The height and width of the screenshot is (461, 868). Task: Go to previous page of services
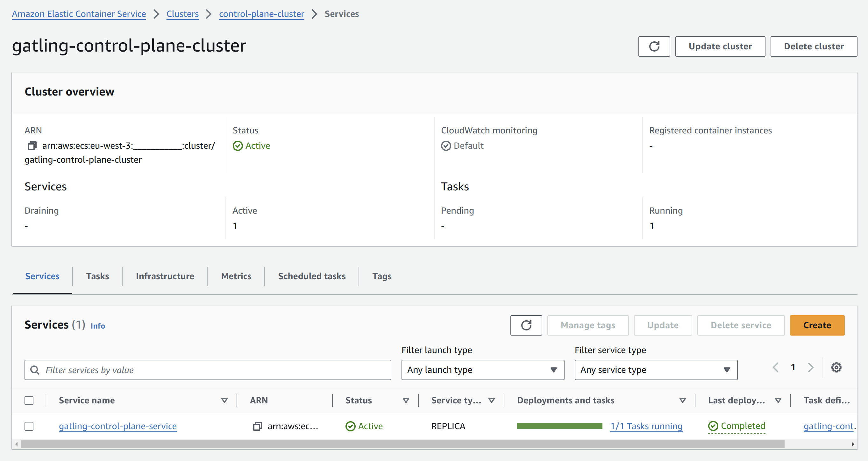(776, 367)
